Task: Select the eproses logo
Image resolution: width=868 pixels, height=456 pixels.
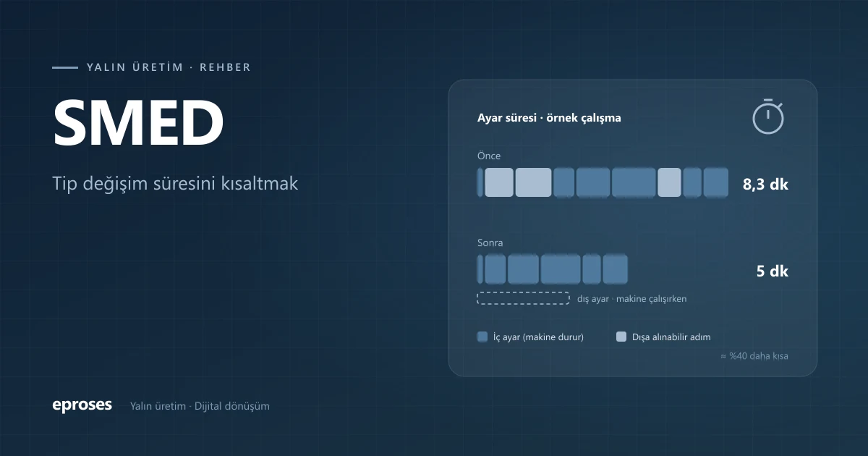Action: tap(82, 405)
